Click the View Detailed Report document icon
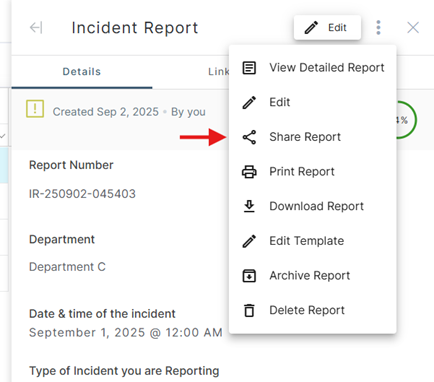 [249, 68]
